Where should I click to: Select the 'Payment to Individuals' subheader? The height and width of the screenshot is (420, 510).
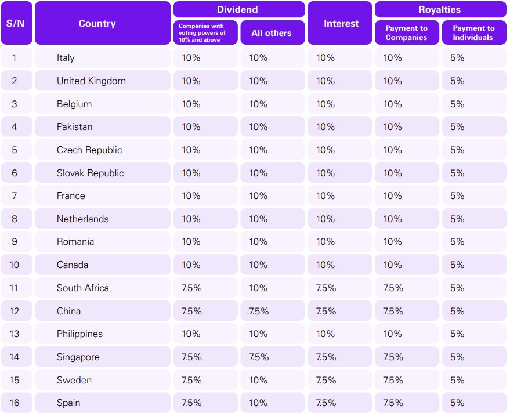point(473,33)
